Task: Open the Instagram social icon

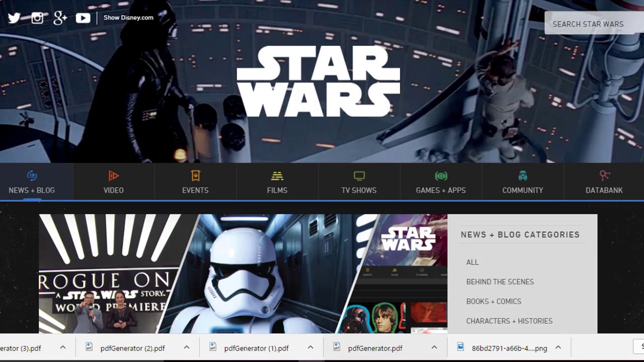Action: (37, 18)
